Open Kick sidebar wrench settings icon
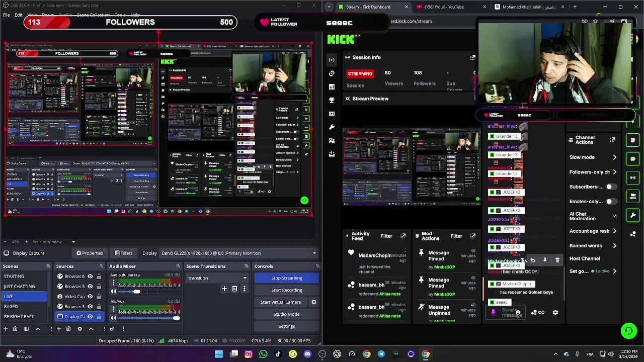The height and width of the screenshot is (362, 644). (332, 127)
